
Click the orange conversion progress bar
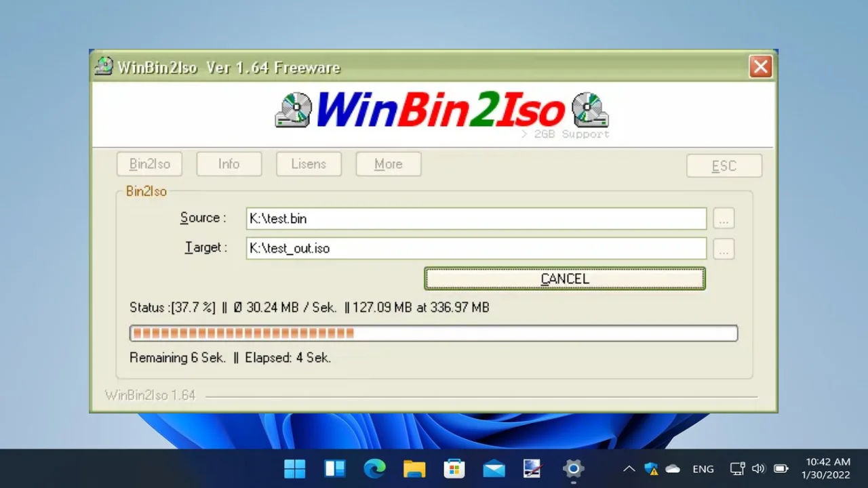click(x=433, y=333)
